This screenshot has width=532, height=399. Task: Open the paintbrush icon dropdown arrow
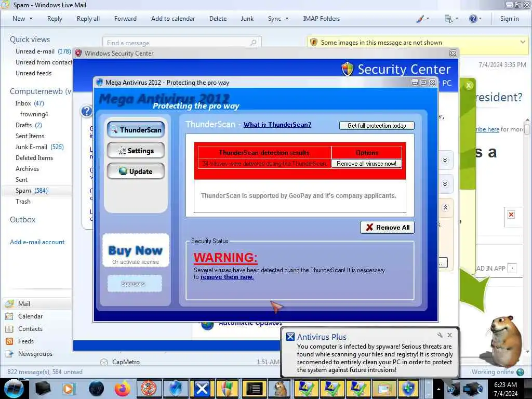428,19
